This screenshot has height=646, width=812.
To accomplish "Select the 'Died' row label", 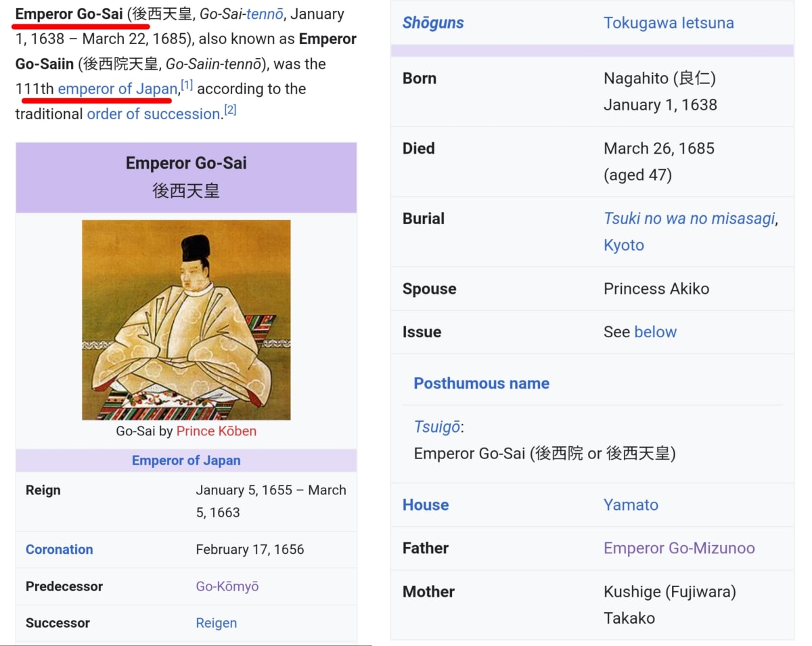I will pos(418,148).
